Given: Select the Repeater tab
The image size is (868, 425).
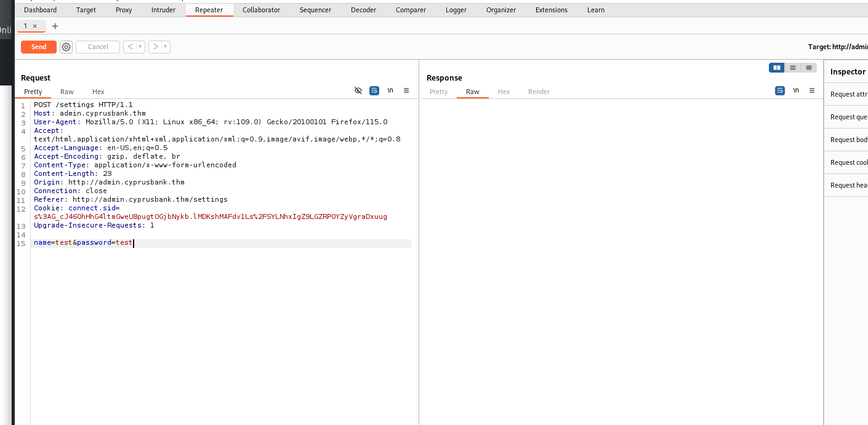Looking at the screenshot, I should coord(209,10).
